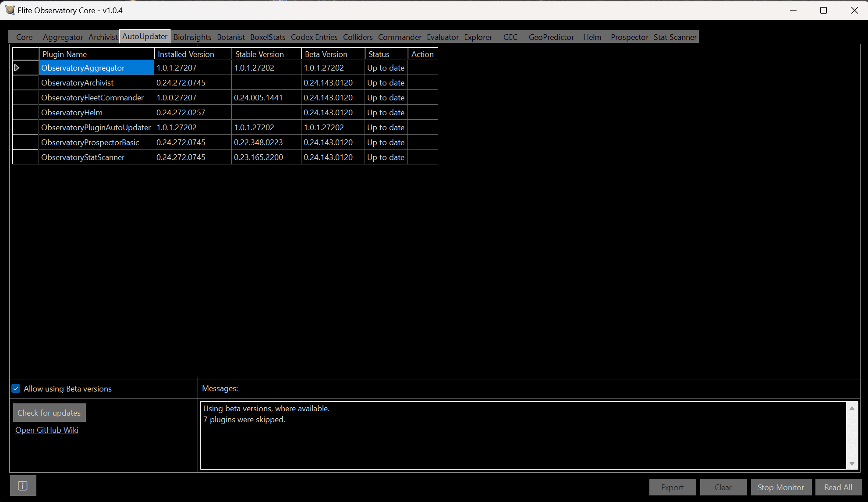Switch to the BioInsights tab
The width and height of the screenshot is (868, 502).
click(192, 37)
